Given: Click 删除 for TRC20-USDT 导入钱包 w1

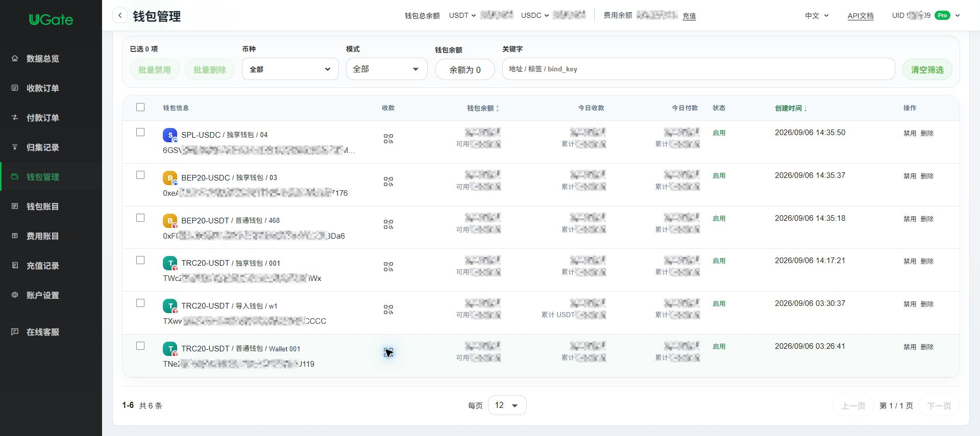Looking at the screenshot, I should 927,304.
